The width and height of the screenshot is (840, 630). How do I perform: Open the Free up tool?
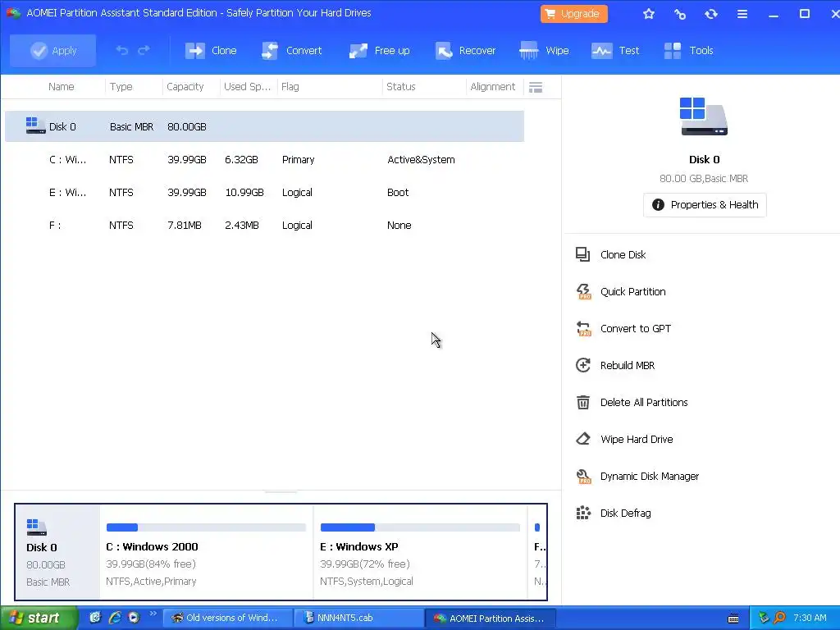(x=379, y=50)
